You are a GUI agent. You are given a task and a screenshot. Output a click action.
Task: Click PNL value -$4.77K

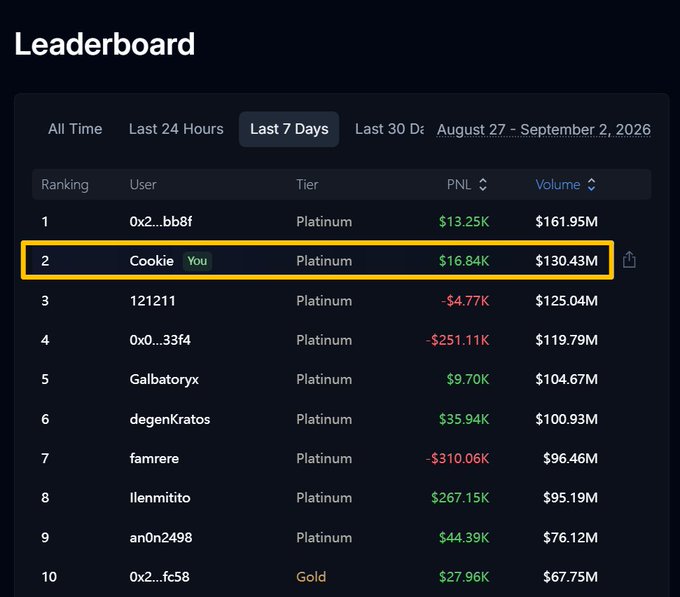(x=465, y=300)
